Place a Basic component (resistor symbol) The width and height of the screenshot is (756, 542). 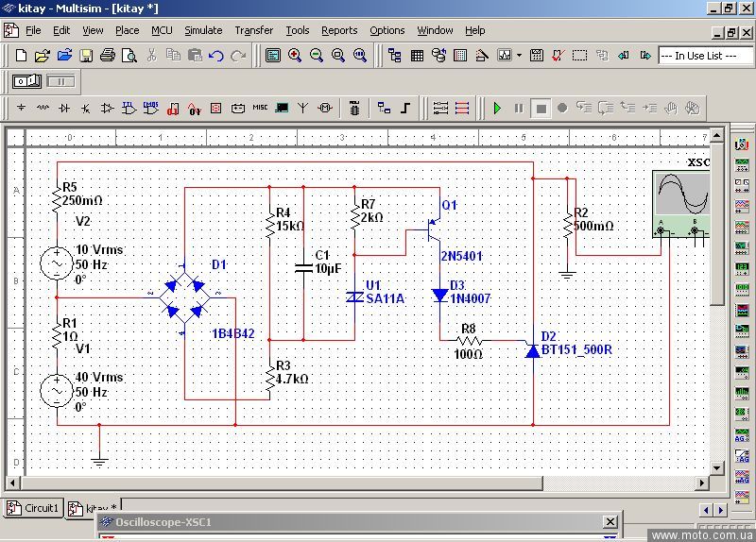43,108
